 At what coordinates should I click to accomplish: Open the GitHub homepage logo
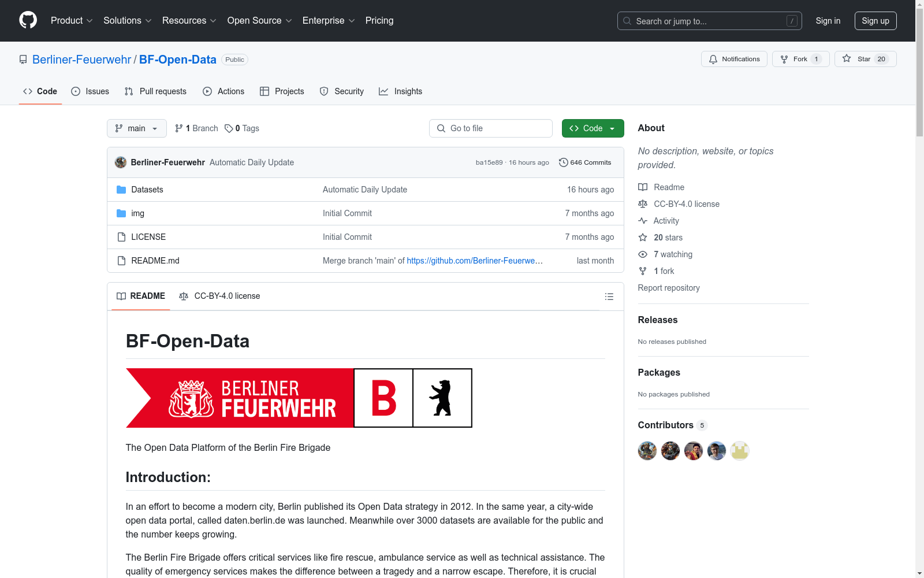pyautogui.click(x=28, y=20)
